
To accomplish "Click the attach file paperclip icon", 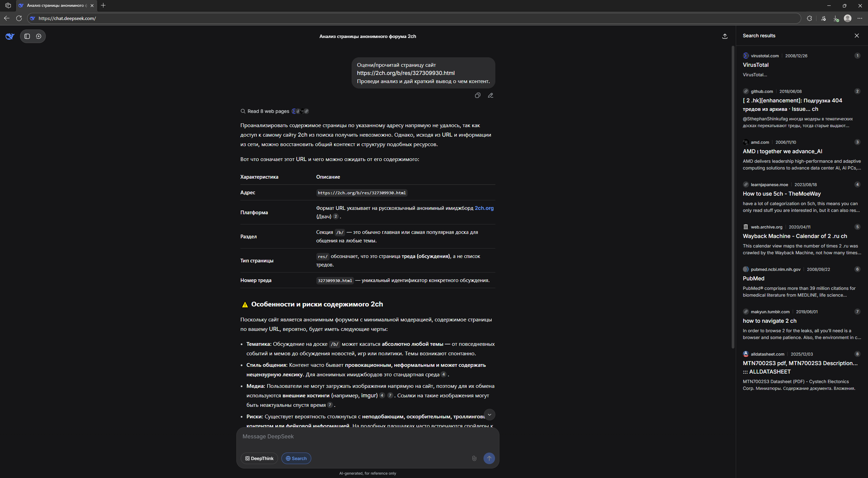I will pos(474,458).
